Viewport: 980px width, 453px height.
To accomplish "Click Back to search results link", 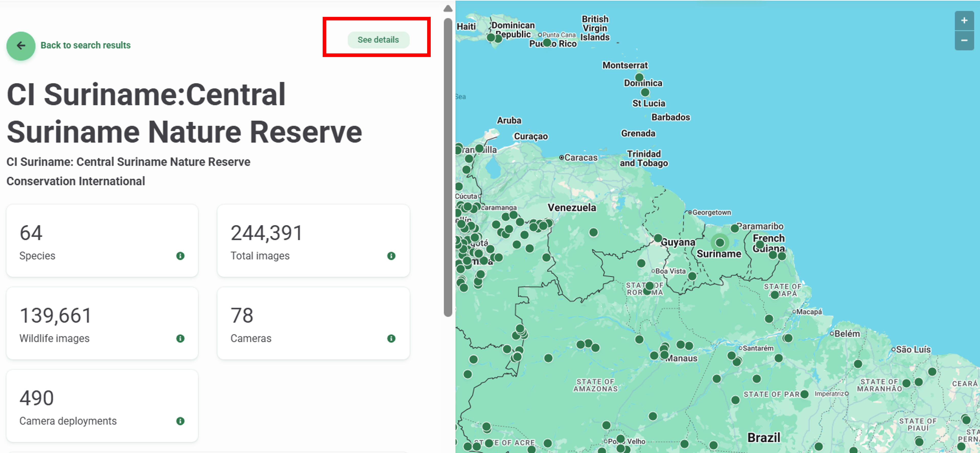I will coord(85,45).
